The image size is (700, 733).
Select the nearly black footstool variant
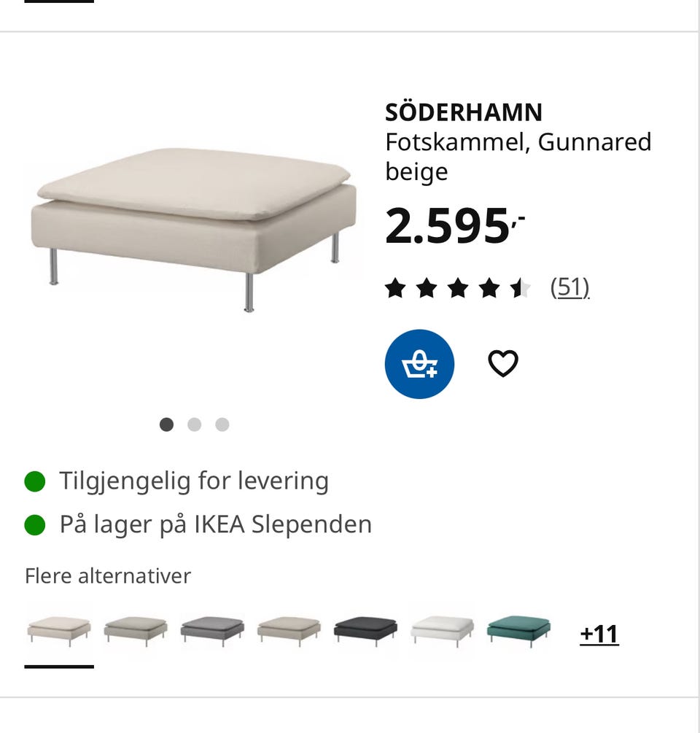(365, 630)
